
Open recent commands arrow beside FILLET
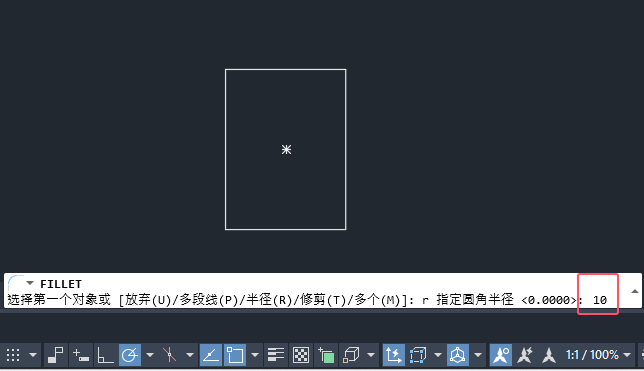pyautogui.click(x=30, y=283)
